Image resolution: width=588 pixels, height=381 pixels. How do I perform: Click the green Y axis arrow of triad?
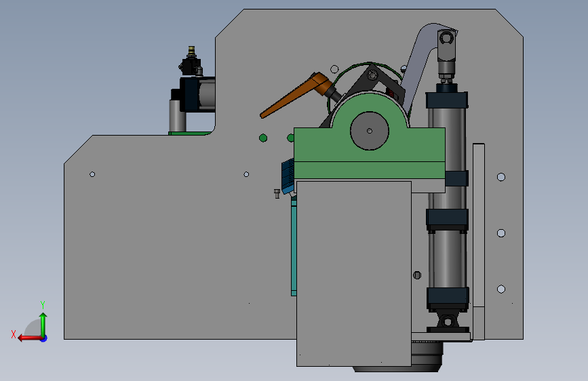[43, 324]
